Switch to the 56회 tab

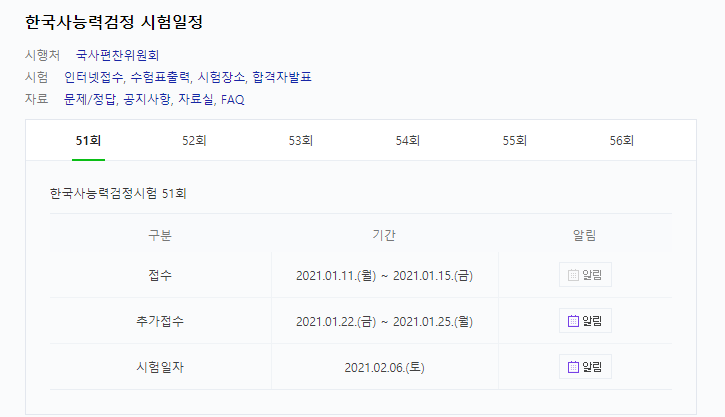(x=621, y=141)
